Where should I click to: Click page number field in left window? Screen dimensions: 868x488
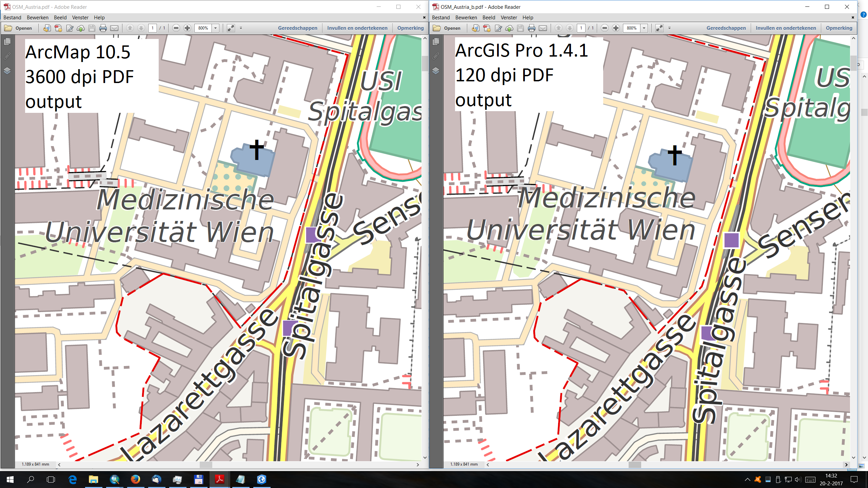coord(153,28)
